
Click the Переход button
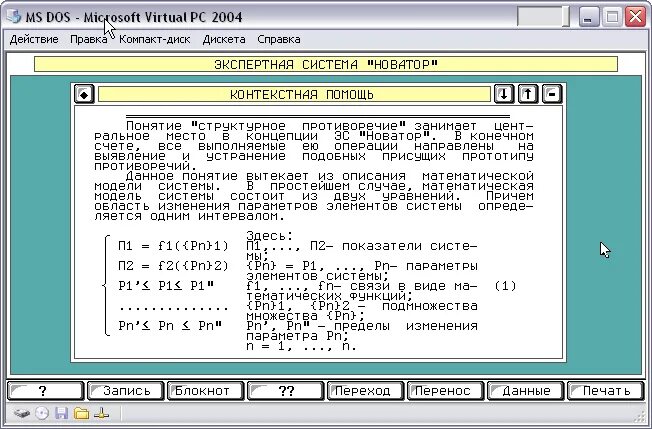(x=366, y=391)
